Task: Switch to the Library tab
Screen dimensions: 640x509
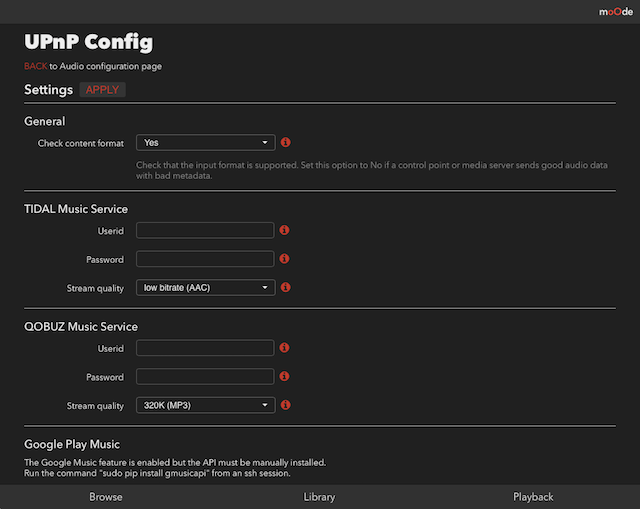Action: click(319, 497)
